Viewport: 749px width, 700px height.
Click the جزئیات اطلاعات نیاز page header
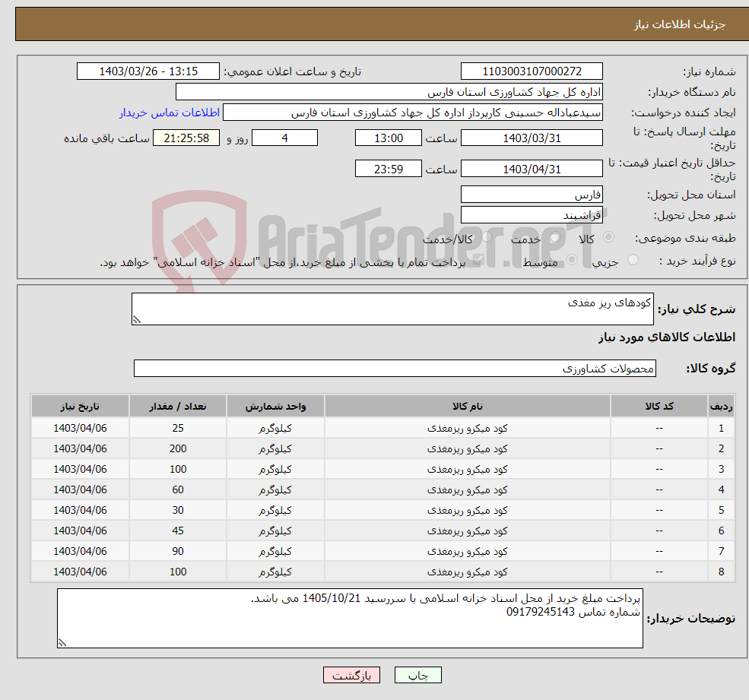pos(680,24)
